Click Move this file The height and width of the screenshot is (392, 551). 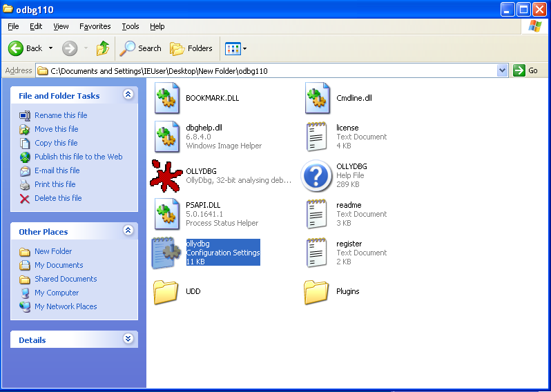pyautogui.click(x=56, y=129)
